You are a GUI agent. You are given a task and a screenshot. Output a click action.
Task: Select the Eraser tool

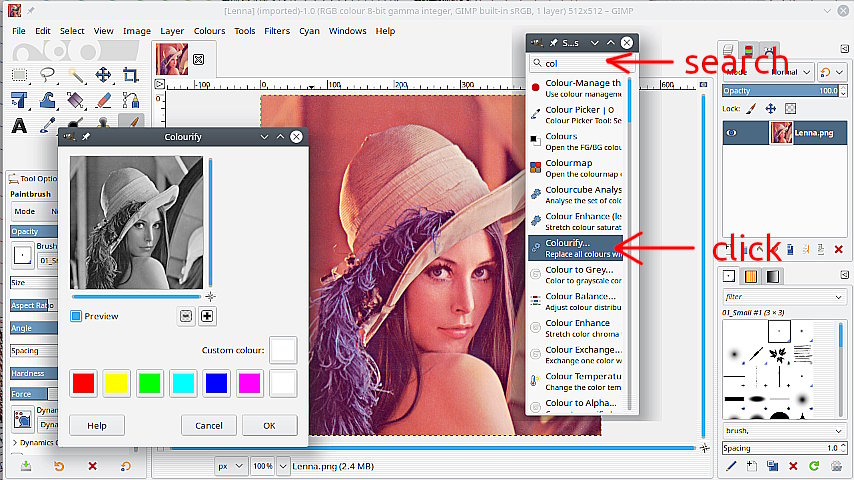coord(103,100)
